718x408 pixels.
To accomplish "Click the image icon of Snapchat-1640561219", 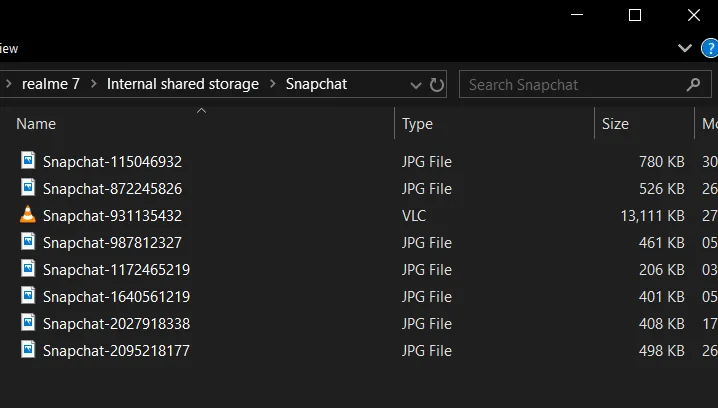I will click(28, 295).
